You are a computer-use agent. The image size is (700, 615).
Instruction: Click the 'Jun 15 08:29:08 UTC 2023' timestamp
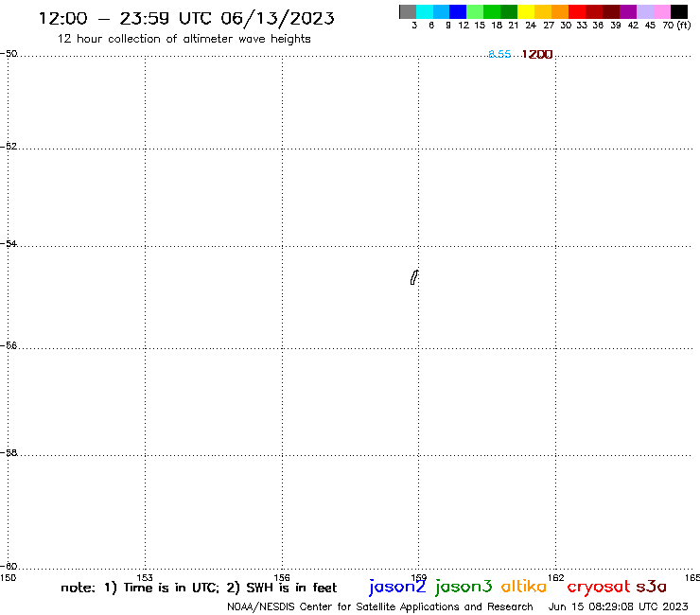(x=619, y=606)
